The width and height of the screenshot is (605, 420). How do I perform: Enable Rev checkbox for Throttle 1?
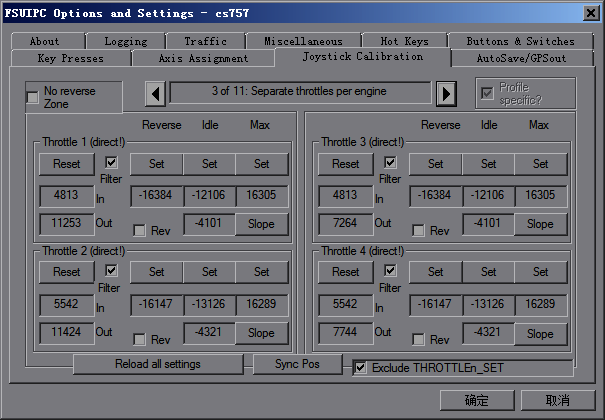(139, 231)
